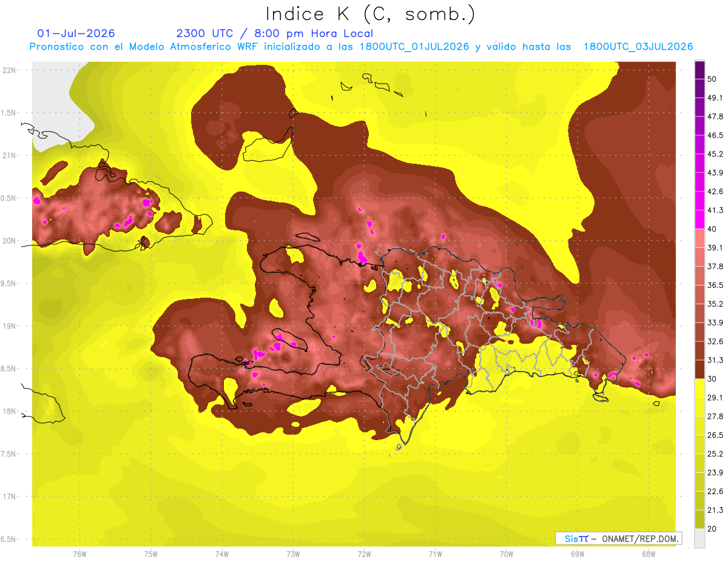The image size is (728, 562).
Task: Pick the salmon legend swatch between 39.1 and 40
Action: click(699, 238)
